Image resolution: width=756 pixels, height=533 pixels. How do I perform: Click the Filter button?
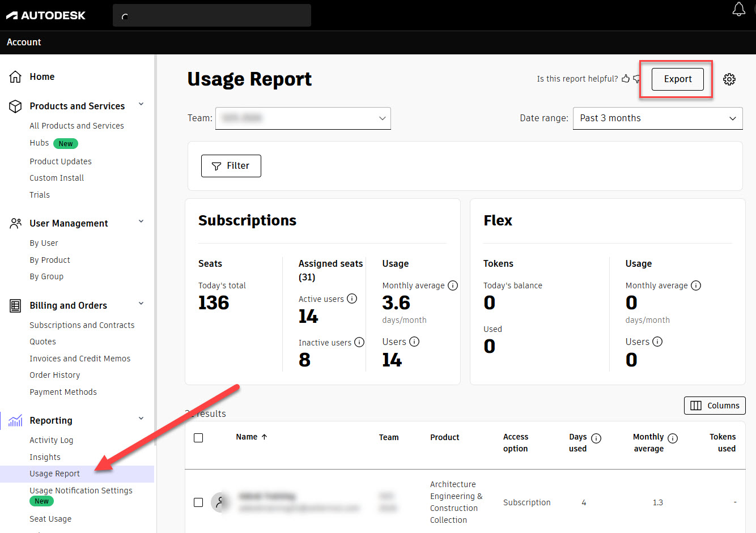click(231, 166)
